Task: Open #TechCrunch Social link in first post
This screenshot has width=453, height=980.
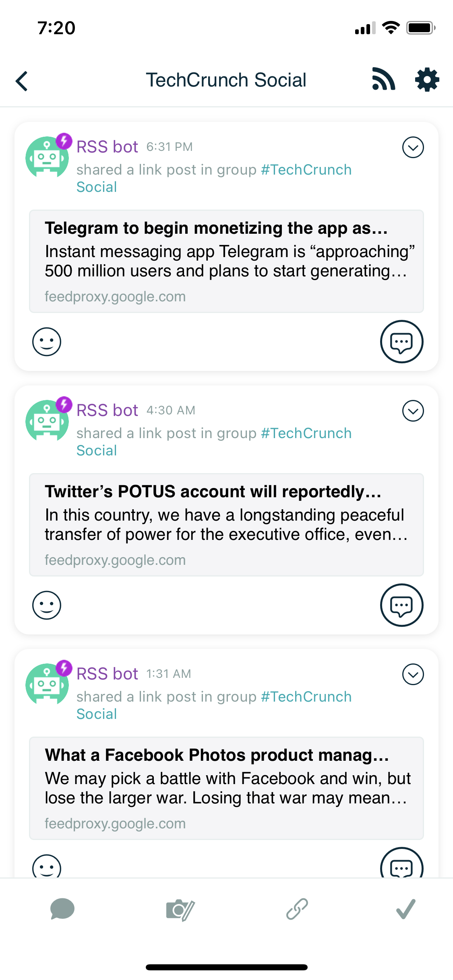Action: coord(306,170)
